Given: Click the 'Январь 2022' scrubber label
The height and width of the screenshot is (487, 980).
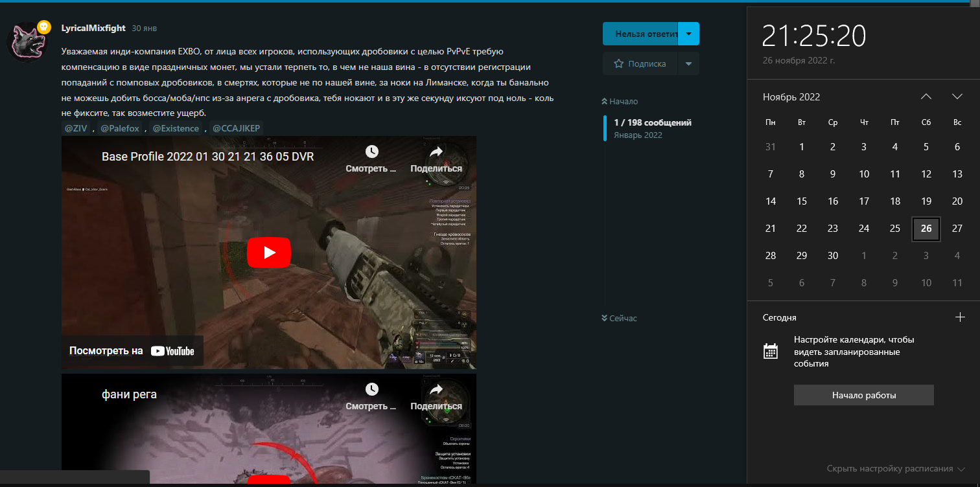Looking at the screenshot, I should click(638, 135).
